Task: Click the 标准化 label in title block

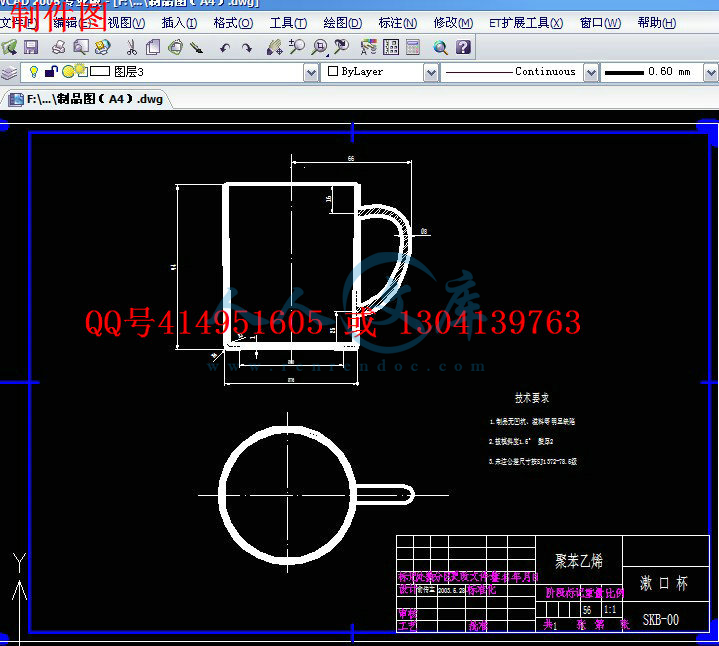Action: click(481, 590)
